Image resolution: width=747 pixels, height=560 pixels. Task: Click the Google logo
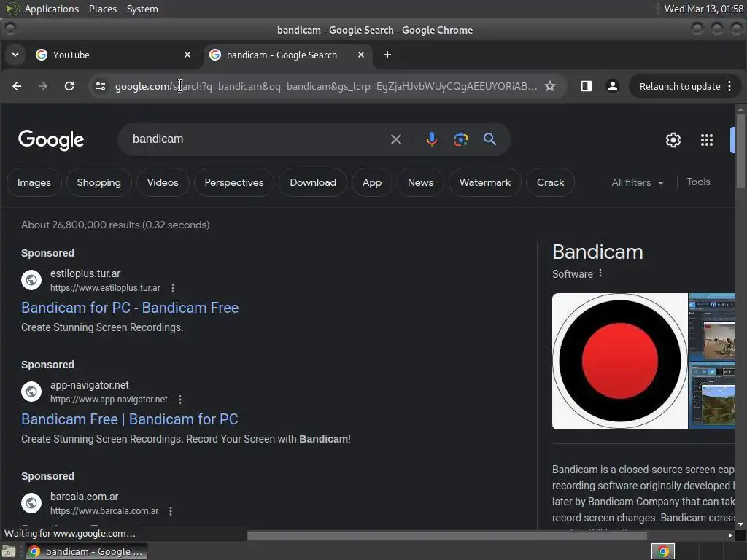point(51,140)
